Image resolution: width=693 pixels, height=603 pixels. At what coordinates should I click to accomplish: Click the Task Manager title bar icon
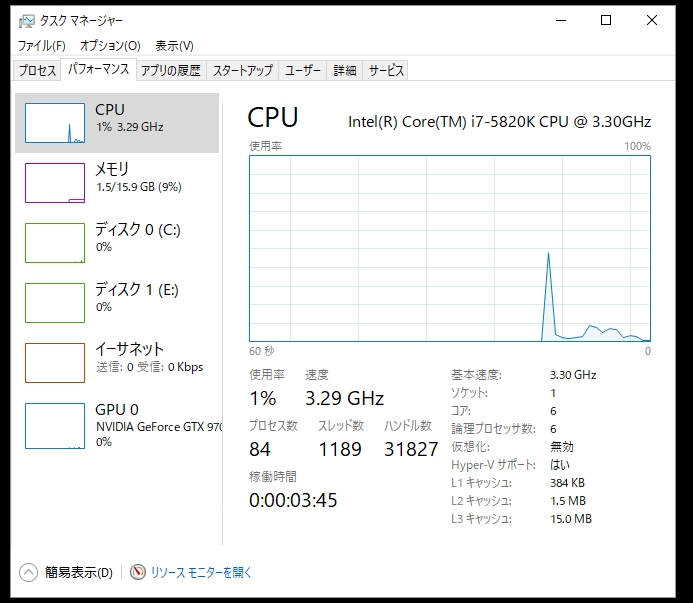[x=26, y=20]
